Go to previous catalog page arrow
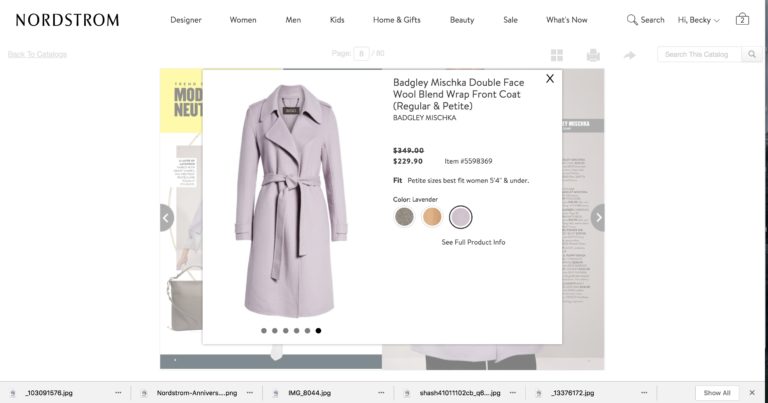The height and width of the screenshot is (403, 768). 167,217
